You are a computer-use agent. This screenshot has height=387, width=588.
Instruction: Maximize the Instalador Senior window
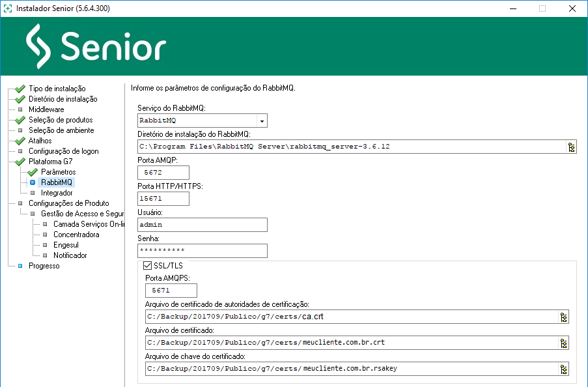[542, 8]
